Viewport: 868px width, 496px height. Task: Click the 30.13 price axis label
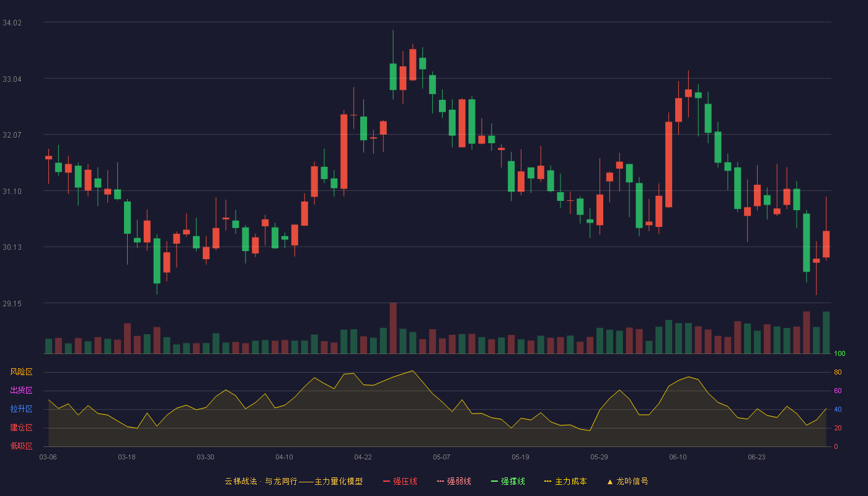[x=12, y=247]
